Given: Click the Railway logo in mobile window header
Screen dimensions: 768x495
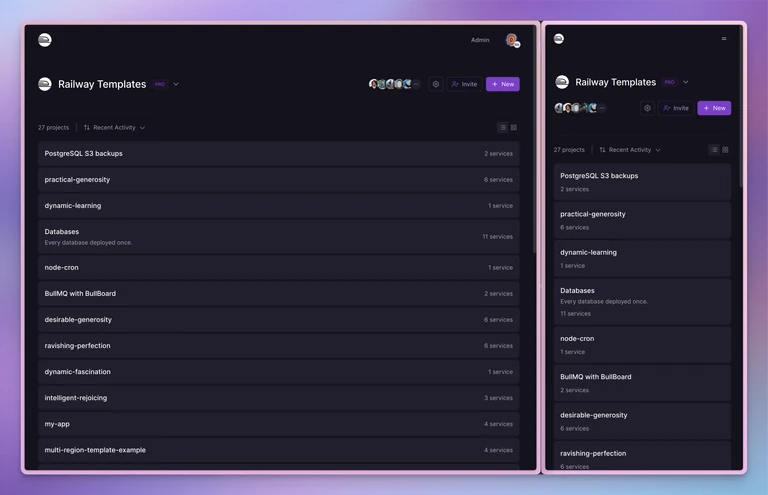Looking at the screenshot, I should pyautogui.click(x=559, y=39).
